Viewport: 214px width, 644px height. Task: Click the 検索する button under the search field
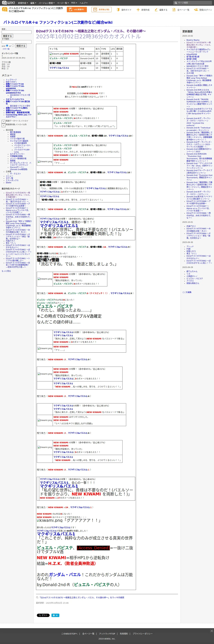[x=7, y=36]
